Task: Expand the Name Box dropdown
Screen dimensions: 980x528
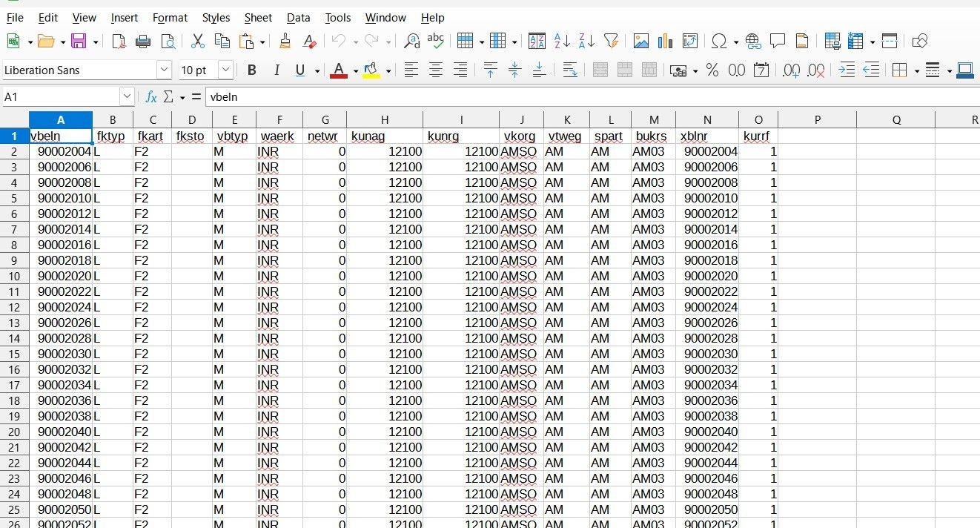Action: pos(127,97)
